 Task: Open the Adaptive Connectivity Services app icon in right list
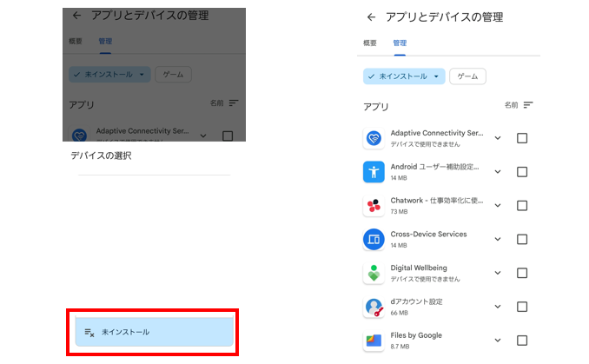[374, 137]
